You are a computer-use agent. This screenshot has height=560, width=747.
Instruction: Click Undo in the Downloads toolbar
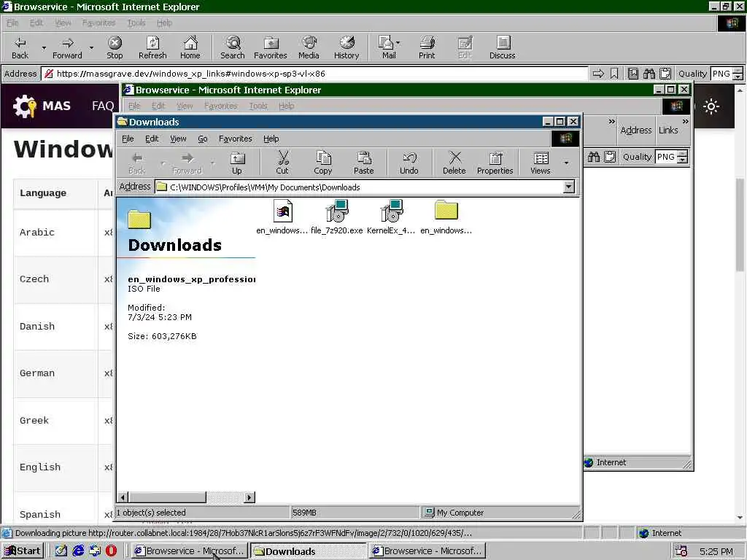tap(409, 163)
